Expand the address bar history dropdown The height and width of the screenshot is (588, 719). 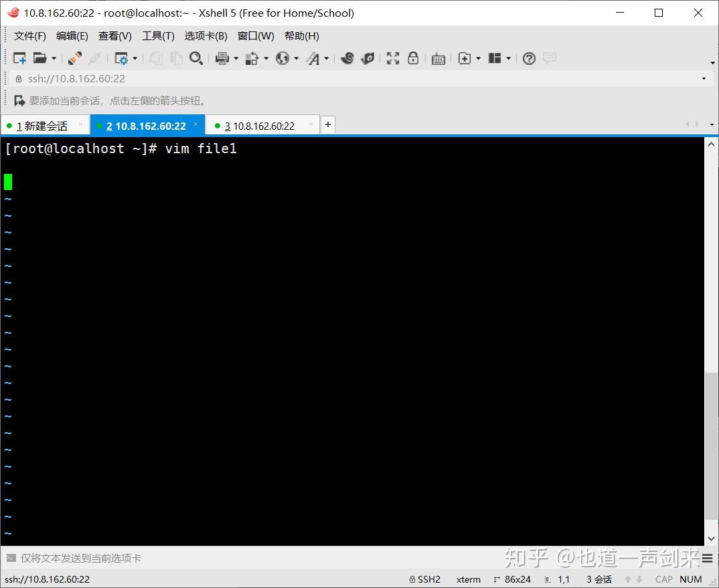tap(704, 79)
